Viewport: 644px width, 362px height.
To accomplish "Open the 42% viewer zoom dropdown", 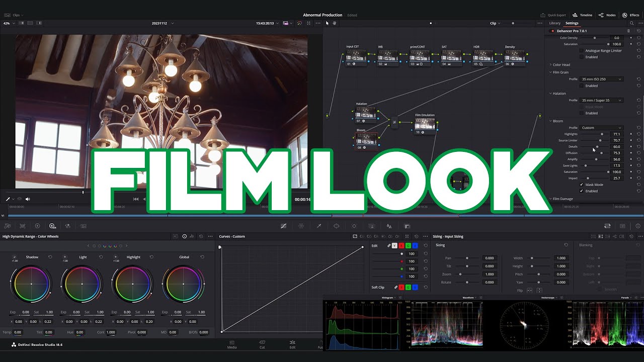I will coord(8,23).
